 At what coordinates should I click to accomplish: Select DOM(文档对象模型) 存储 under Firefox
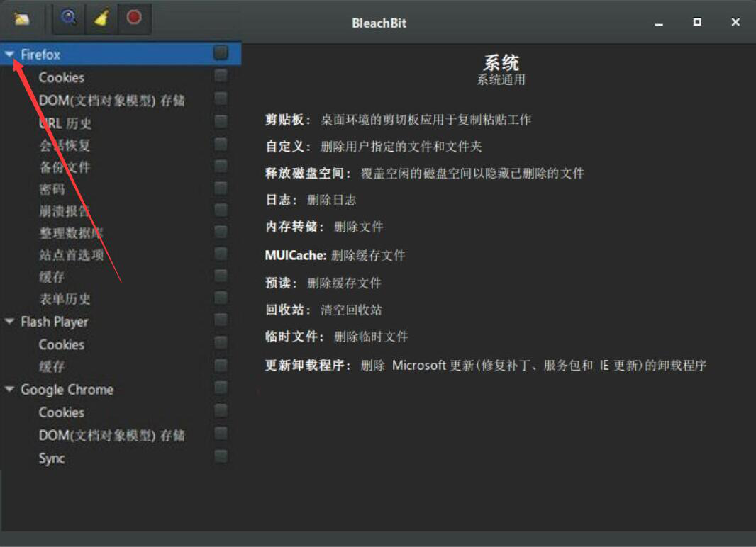[111, 100]
